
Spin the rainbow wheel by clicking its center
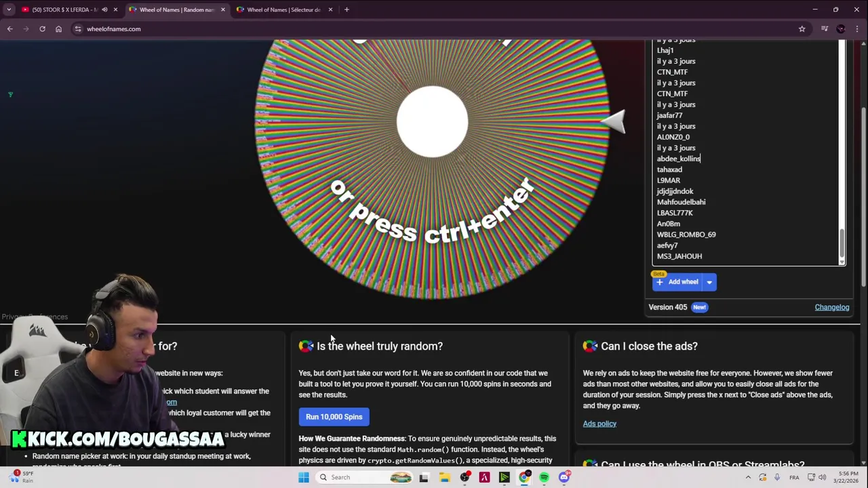pyautogui.click(x=432, y=122)
